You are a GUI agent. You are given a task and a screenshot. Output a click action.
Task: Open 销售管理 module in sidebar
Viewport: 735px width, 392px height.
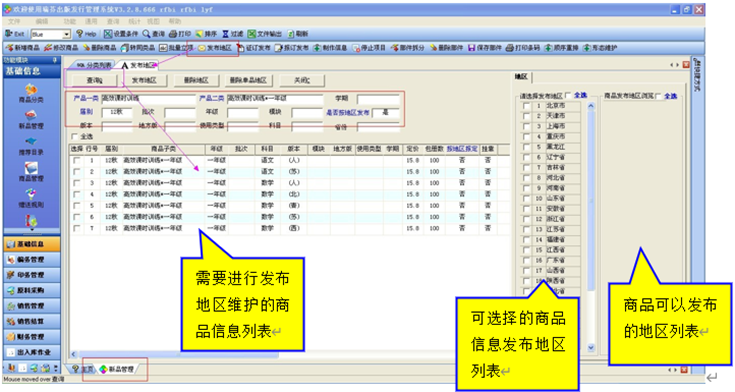pos(31,306)
